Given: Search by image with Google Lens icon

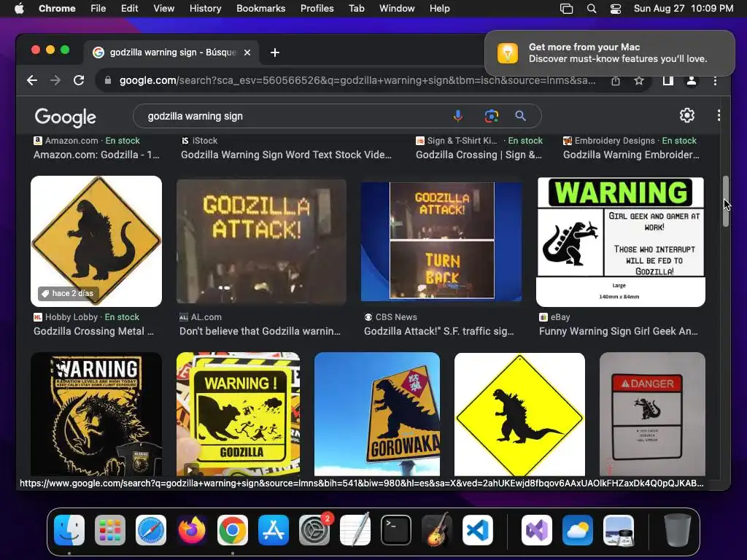Looking at the screenshot, I should (491, 116).
